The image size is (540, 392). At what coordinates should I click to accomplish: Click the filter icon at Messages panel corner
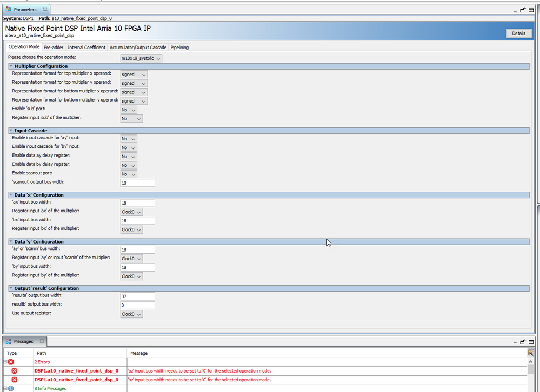click(530, 353)
